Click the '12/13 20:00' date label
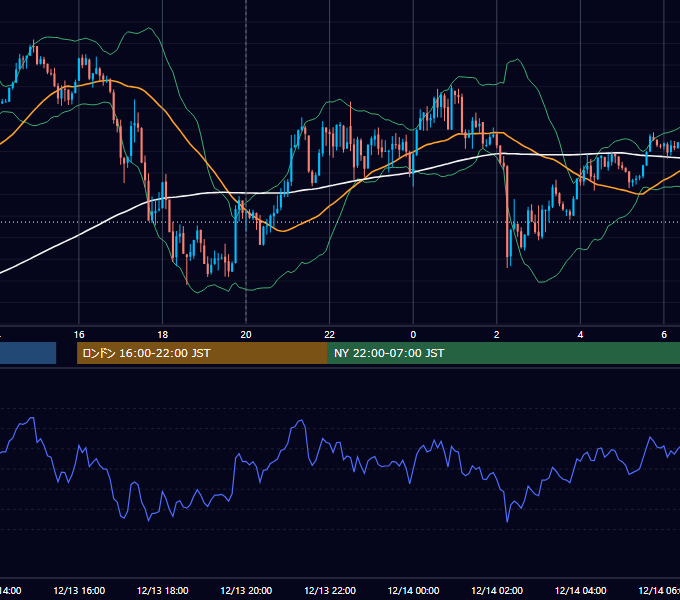 (x=246, y=591)
